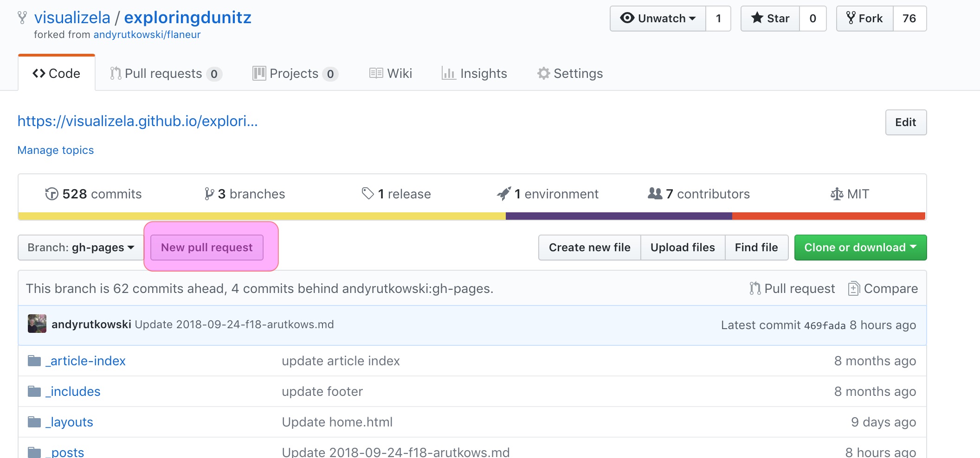Viewport: 980px width, 458px height.
Task: Click the Edit description button
Action: point(906,122)
